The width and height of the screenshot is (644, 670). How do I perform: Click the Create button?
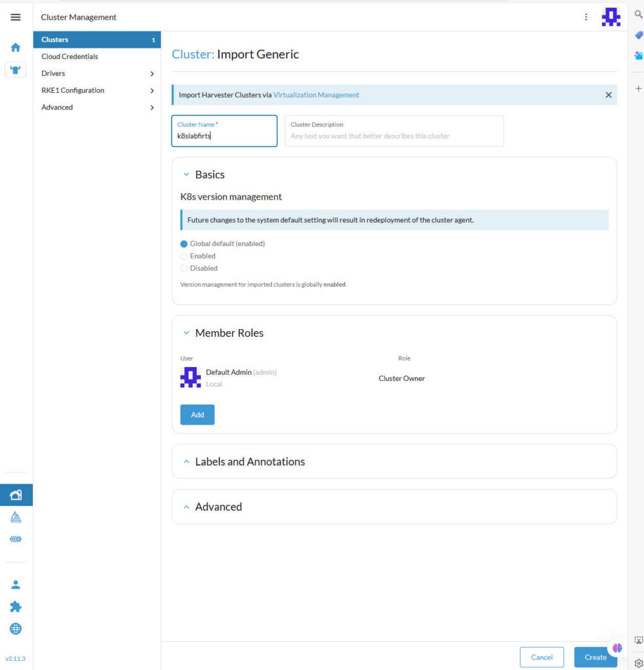tap(595, 657)
